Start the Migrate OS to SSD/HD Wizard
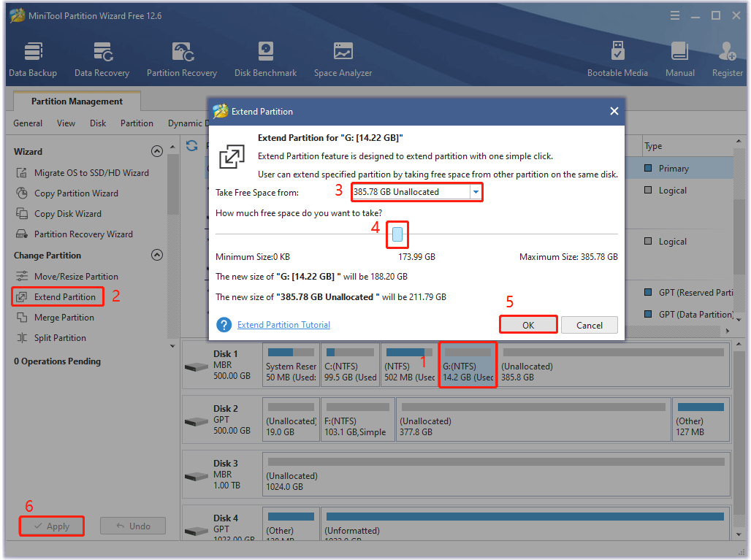The height and width of the screenshot is (560, 751). coord(83,173)
